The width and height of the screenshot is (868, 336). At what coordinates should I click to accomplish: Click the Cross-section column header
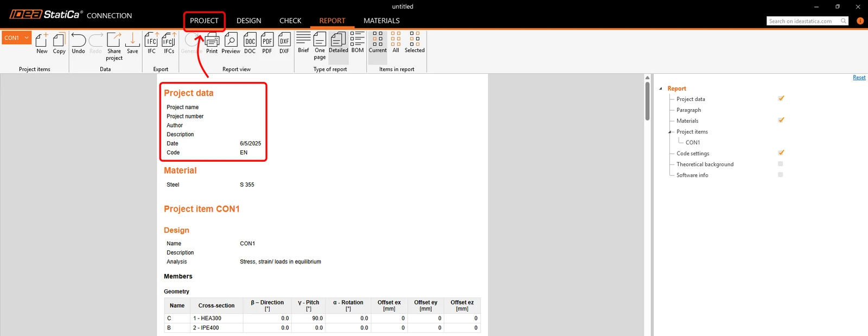click(x=216, y=306)
